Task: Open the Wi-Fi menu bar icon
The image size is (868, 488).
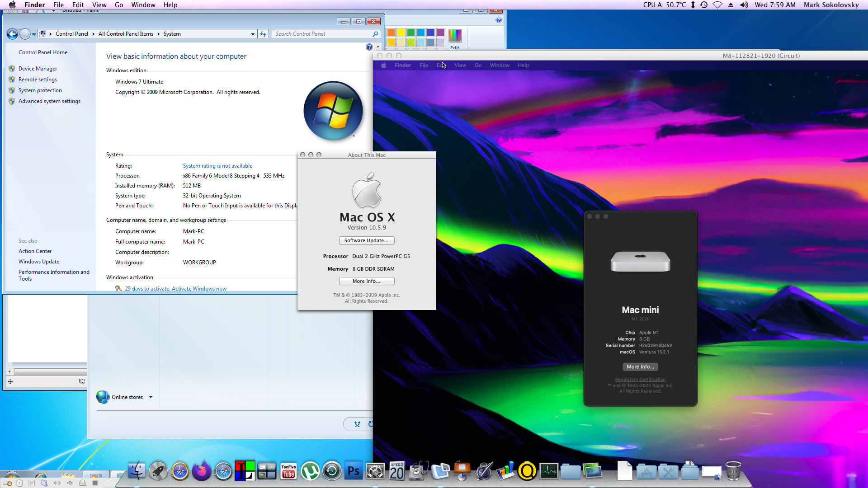Action: point(717,5)
